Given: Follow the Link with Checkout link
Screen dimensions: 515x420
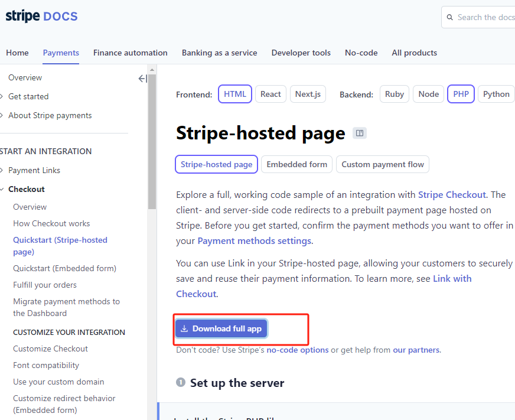Looking at the screenshot, I should click(324, 286).
